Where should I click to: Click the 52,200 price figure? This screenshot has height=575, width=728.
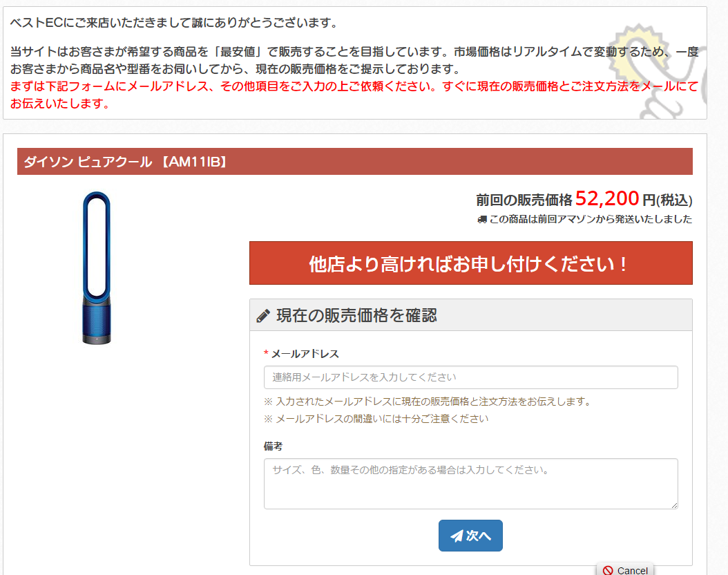(607, 198)
